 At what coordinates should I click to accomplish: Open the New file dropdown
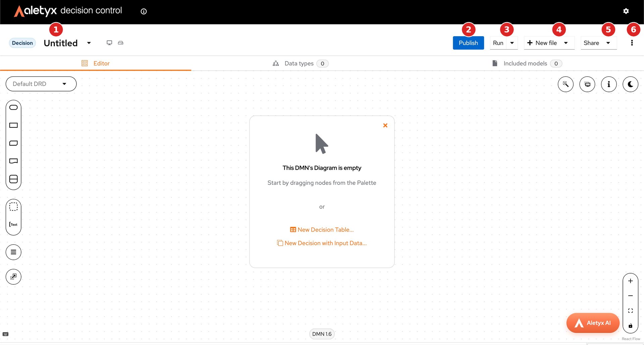click(x=549, y=43)
